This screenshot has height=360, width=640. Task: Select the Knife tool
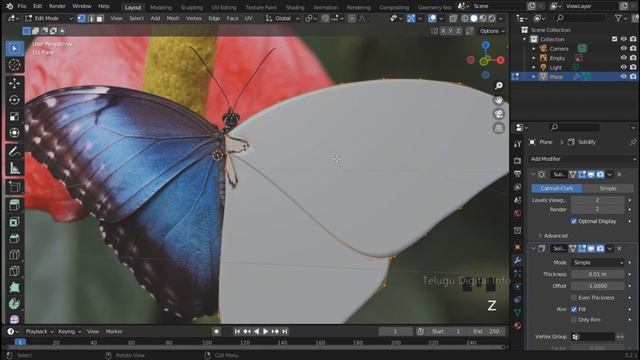coord(15,271)
